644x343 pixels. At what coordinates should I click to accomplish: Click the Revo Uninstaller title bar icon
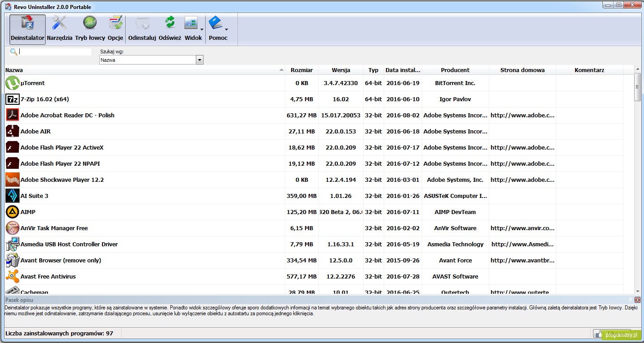point(8,7)
